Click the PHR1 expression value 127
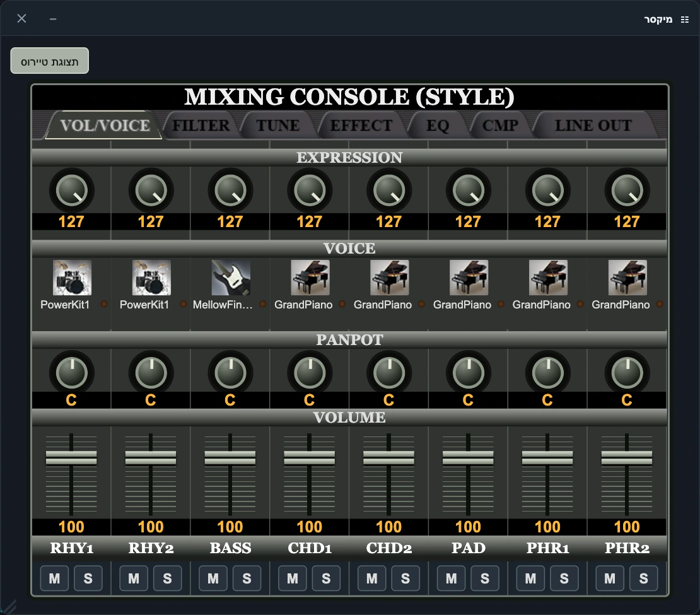Viewport: 700px width, 615px height. point(547,221)
